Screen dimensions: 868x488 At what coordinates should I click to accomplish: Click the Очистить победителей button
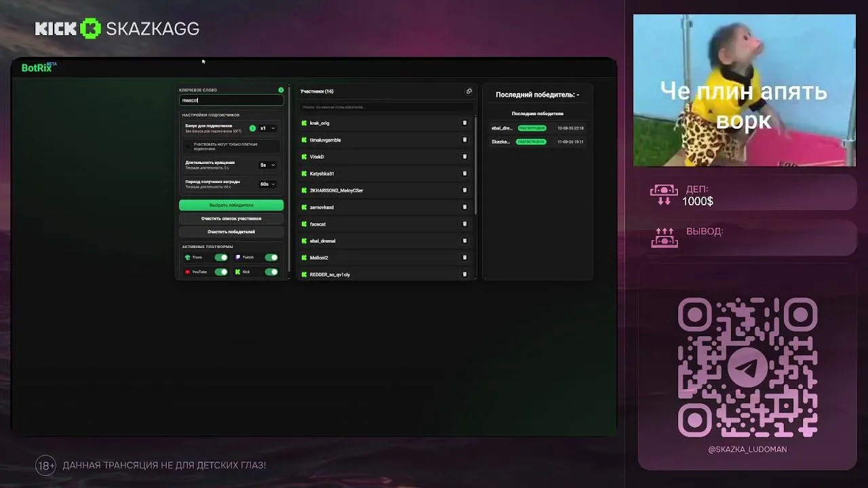[x=231, y=232]
